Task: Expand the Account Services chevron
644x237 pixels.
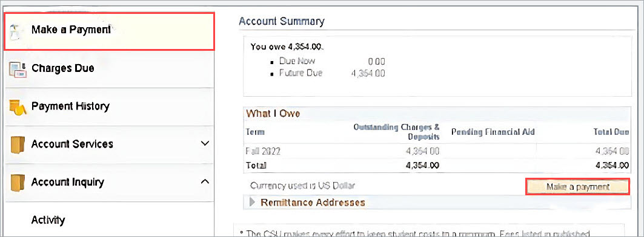Action: (x=205, y=144)
